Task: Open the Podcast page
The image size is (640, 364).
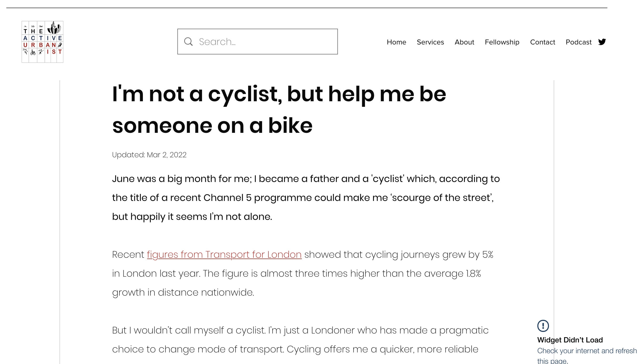Action: pyautogui.click(x=578, y=42)
